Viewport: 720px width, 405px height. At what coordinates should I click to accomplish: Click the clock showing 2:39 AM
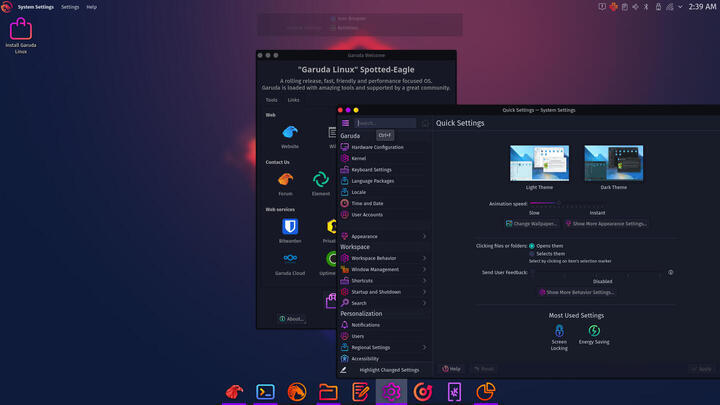[702, 6]
